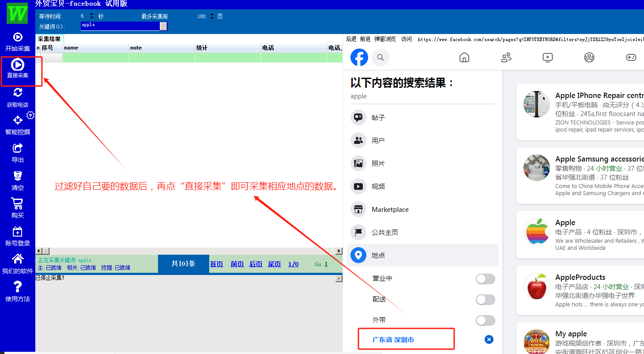Open the My apple page result
Viewport: 644px width, 354px height.
coord(571,334)
